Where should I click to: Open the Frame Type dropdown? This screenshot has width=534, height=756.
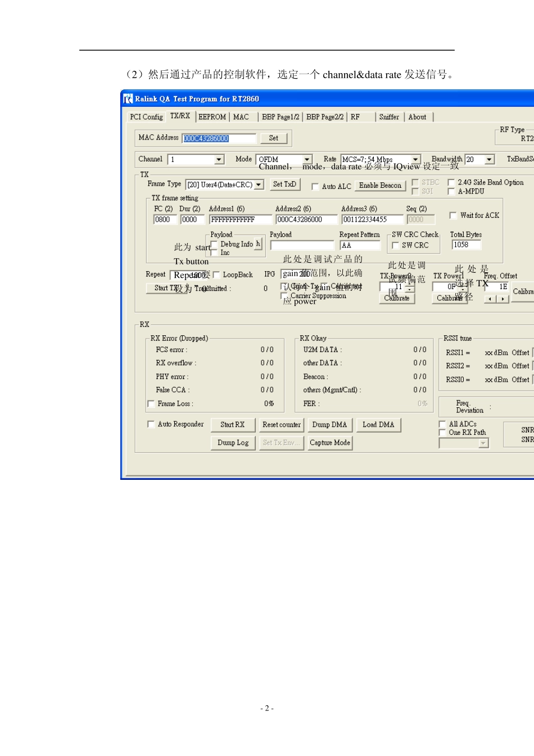coord(259,185)
